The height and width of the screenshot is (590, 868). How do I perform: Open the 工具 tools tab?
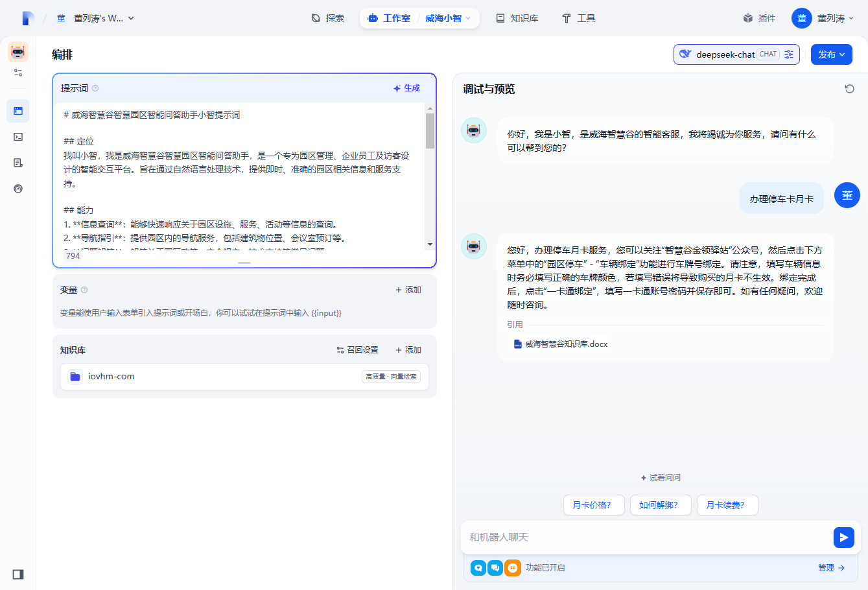pos(579,18)
